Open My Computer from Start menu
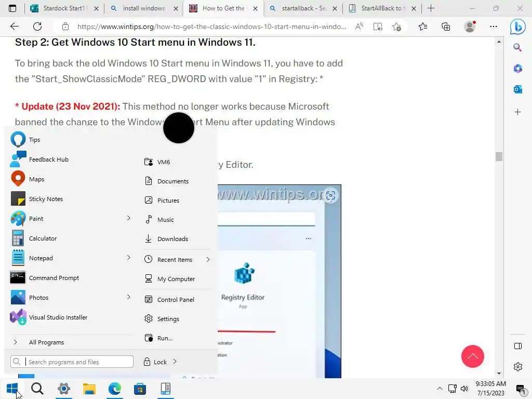 [177, 279]
